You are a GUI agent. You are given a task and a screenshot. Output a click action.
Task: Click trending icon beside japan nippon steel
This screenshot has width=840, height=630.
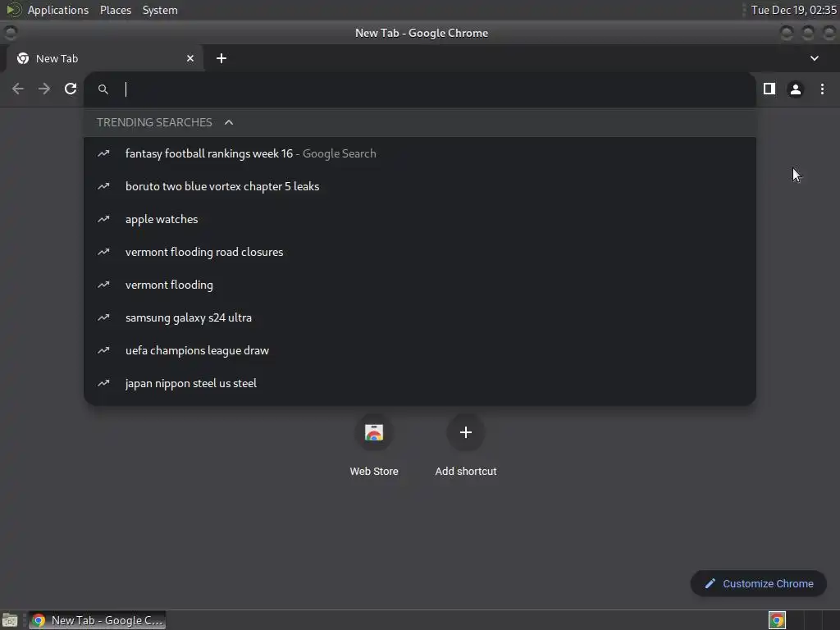[103, 383]
